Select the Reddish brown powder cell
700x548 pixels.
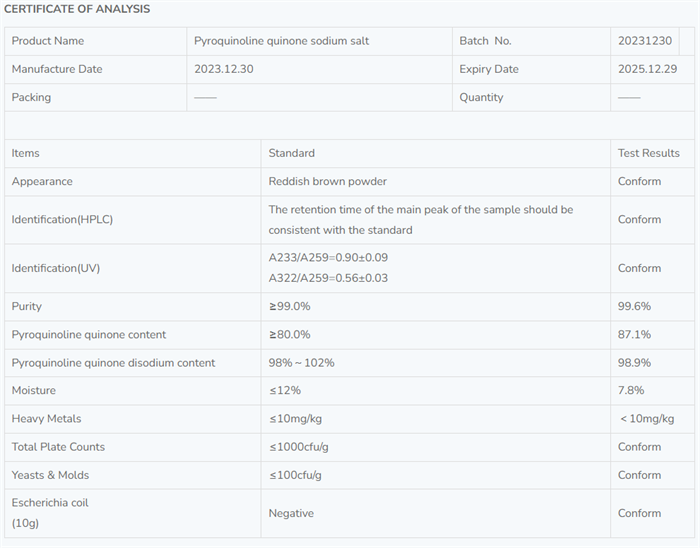click(x=327, y=181)
